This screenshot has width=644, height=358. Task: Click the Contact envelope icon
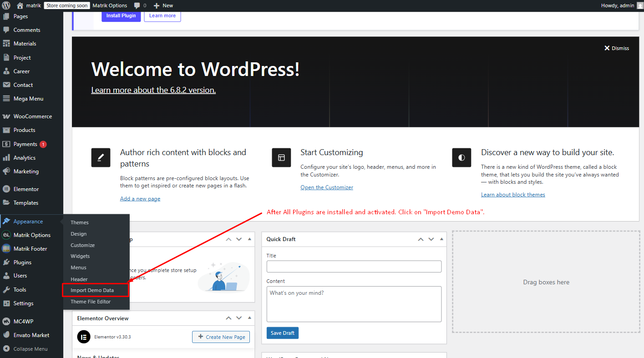click(6, 85)
